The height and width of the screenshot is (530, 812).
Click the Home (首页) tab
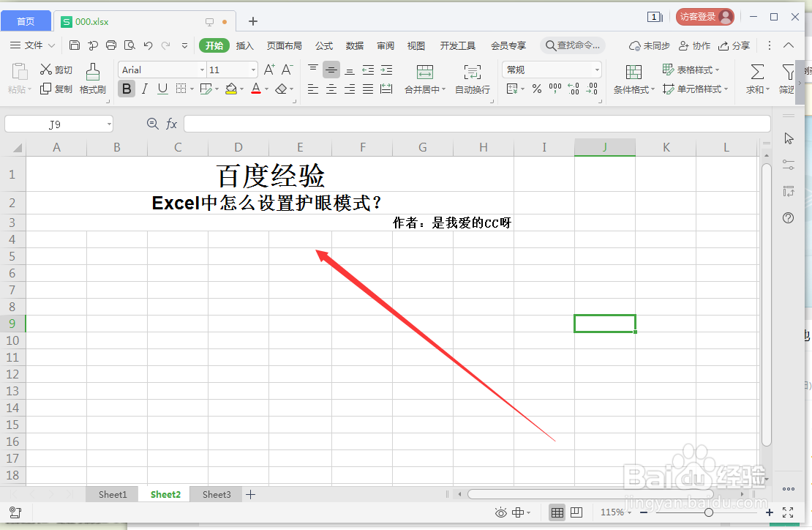[26, 21]
